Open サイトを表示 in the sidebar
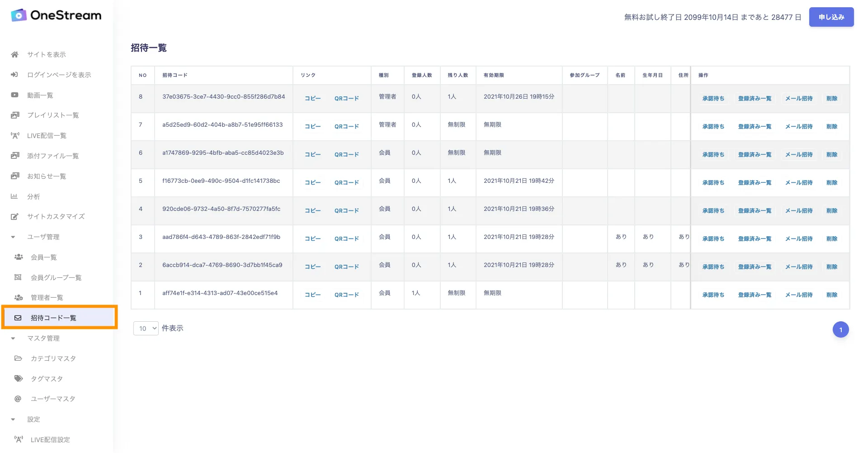 click(47, 54)
